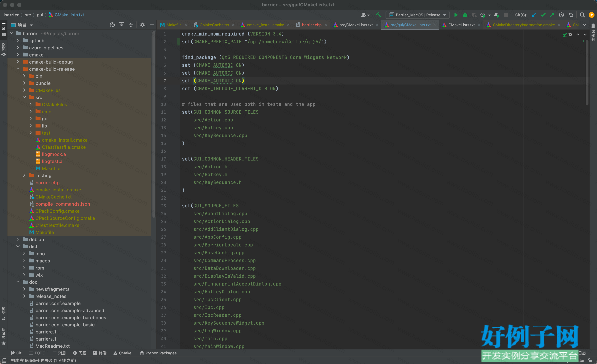Open the 问题 problems tool window
The width and height of the screenshot is (597, 364).
click(x=79, y=353)
